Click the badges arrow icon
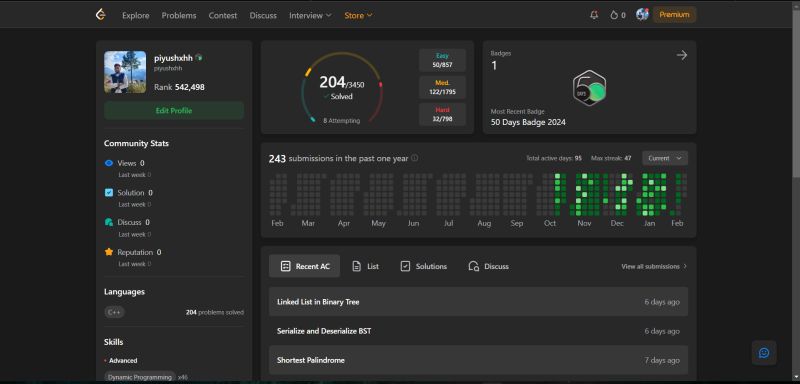Viewport: 800px width, 384px height. [x=682, y=55]
